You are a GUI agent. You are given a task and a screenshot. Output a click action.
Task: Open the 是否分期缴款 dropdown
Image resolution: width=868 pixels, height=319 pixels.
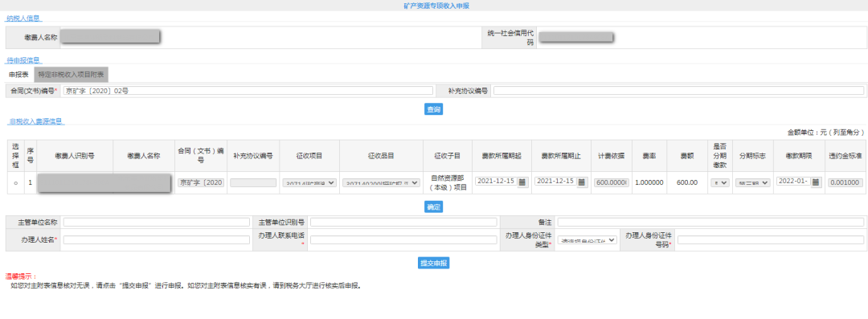pos(720,182)
